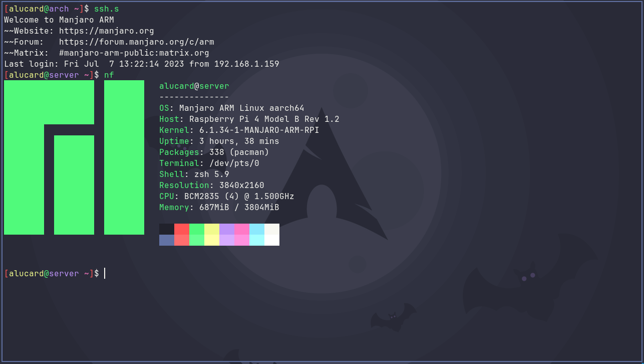This screenshot has height=364, width=644.
Task: Click the 'Memory: 687MiB / 3804MiB' line
Action: pos(219,208)
